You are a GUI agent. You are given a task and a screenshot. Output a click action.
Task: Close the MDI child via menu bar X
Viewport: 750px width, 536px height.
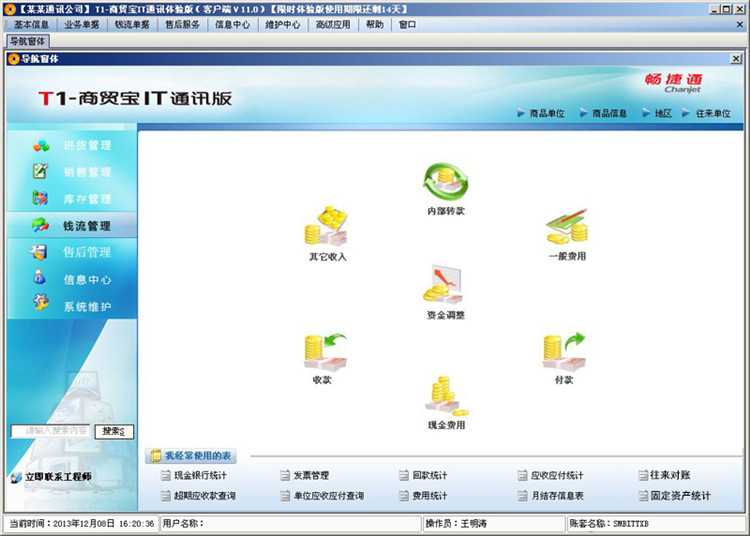[x=739, y=24]
